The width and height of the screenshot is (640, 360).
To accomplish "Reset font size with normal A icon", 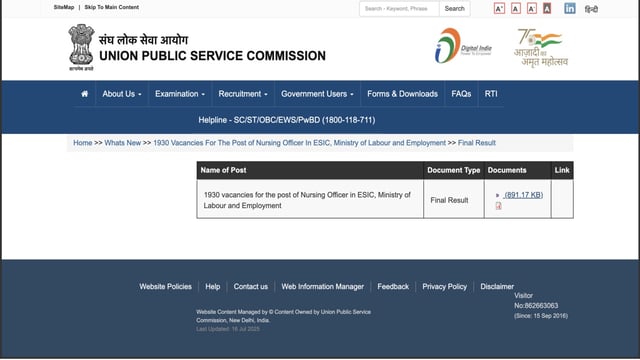I will coord(516,9).
